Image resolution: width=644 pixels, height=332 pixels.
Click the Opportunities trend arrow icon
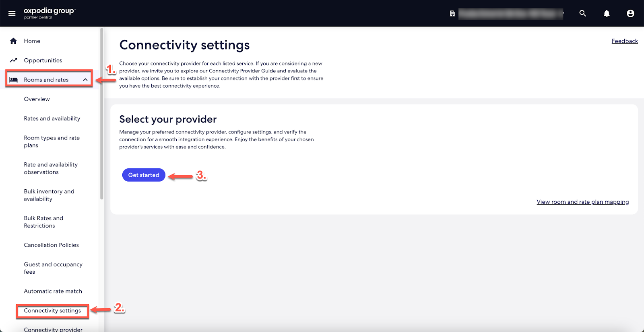coord(13,60)
